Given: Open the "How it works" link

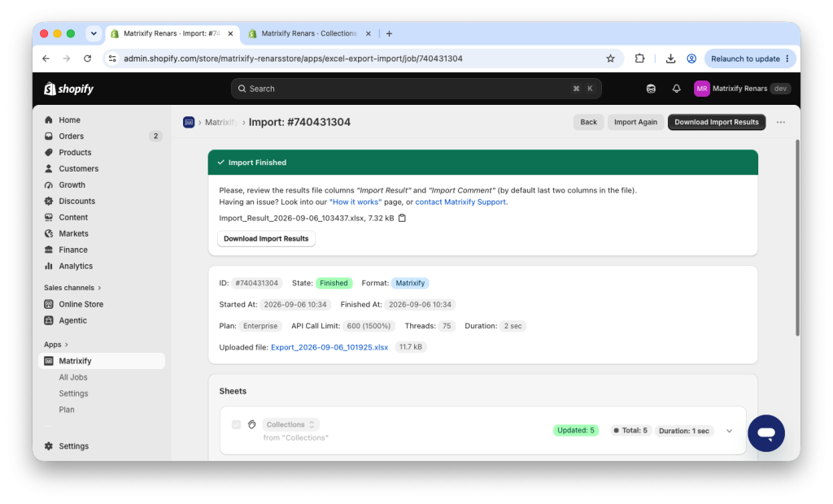Looking at the screenshot, I should click(355, 202).
